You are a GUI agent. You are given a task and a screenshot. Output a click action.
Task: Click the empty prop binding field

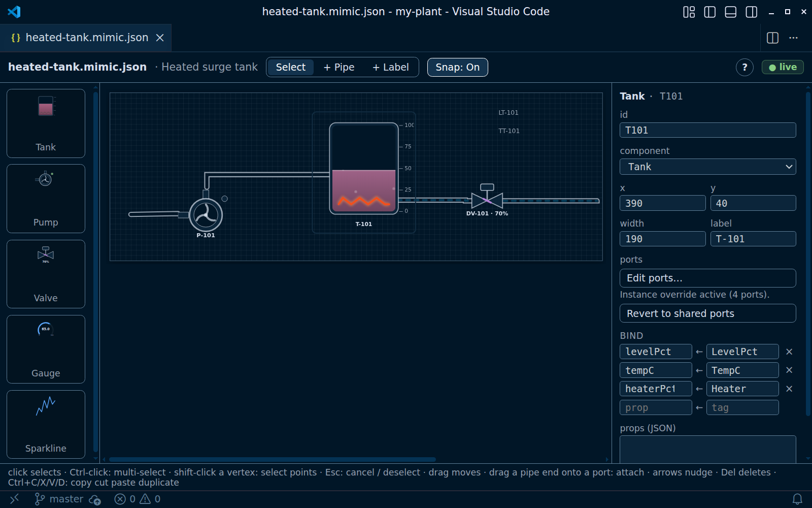click(656, 407)
